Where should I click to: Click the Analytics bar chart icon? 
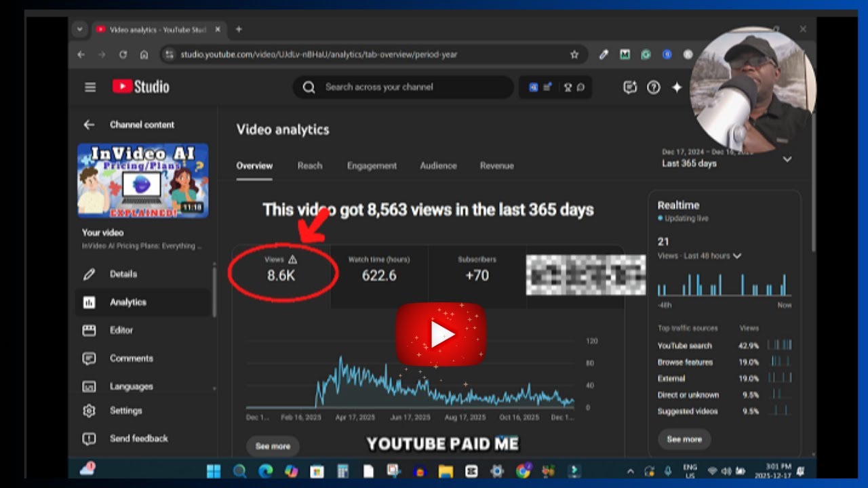[x=89, y=302]
